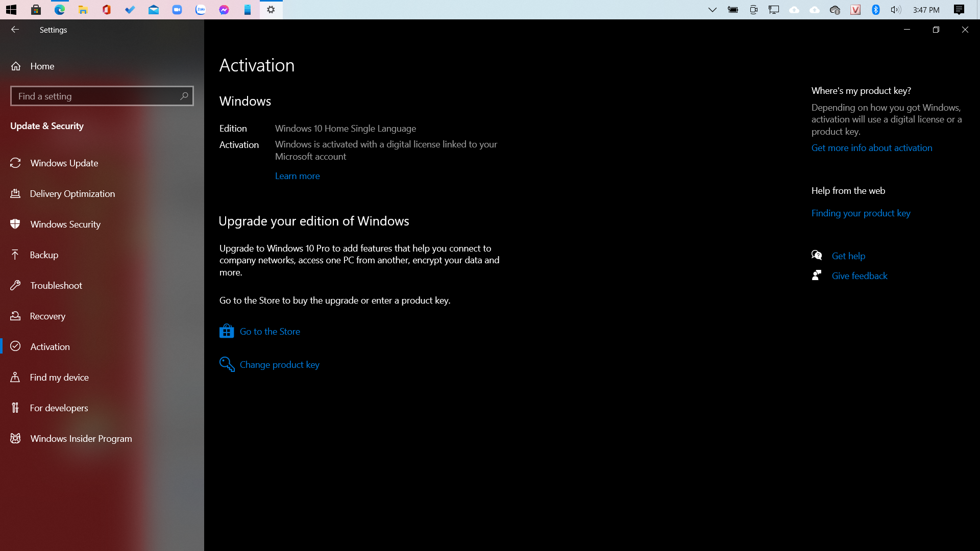Click the red V tray icon
980x551 pixels.
point(855,10)
